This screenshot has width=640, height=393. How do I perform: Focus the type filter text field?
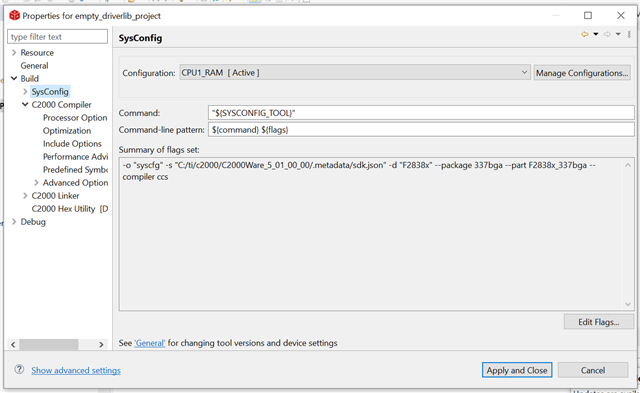tap(58, 37)
